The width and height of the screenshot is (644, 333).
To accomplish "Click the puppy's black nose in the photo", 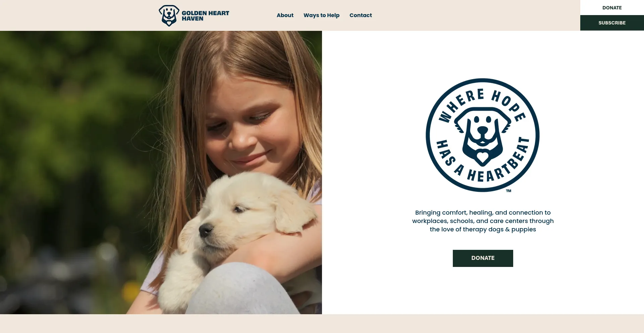I will coord(205,230).
